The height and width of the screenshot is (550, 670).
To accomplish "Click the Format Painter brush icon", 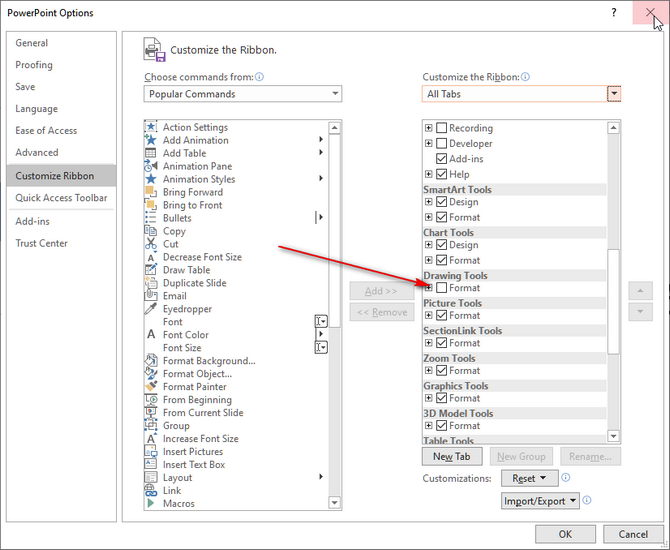I will [150, 386].
